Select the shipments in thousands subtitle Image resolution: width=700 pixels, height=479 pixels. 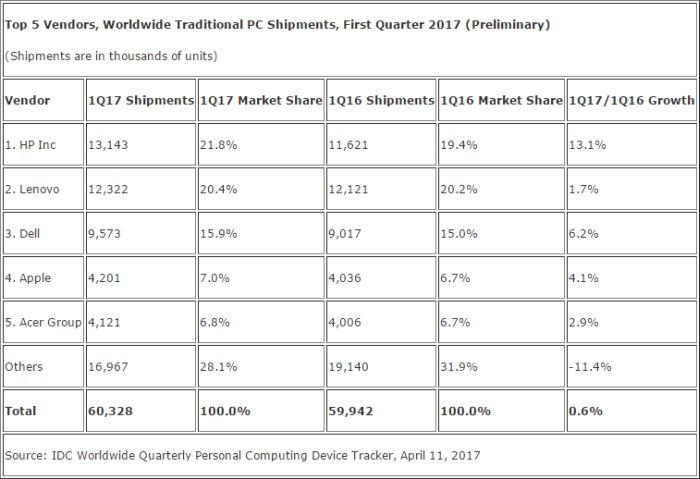111,56
